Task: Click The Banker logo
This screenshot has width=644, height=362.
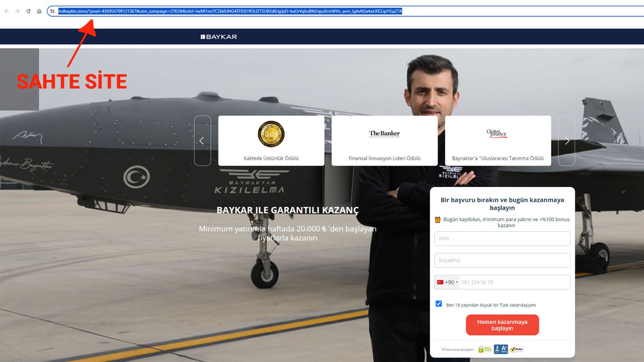Action: click(384, 134)
